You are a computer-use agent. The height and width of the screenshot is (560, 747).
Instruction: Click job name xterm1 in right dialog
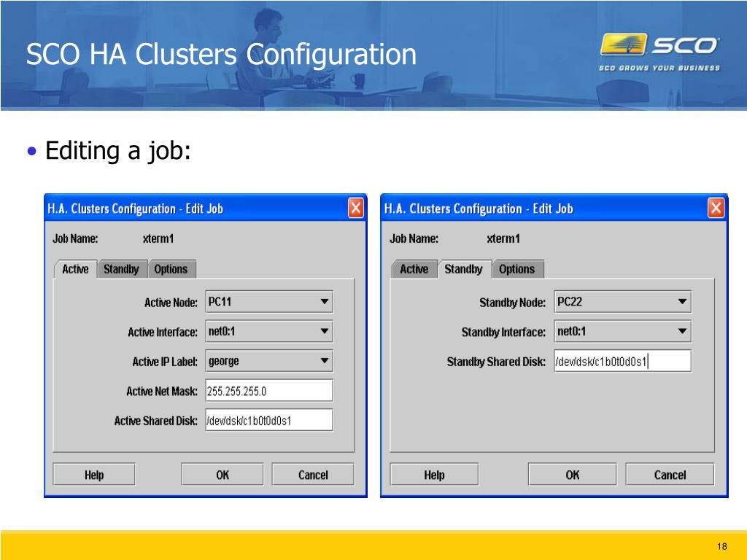click(503, 238)
